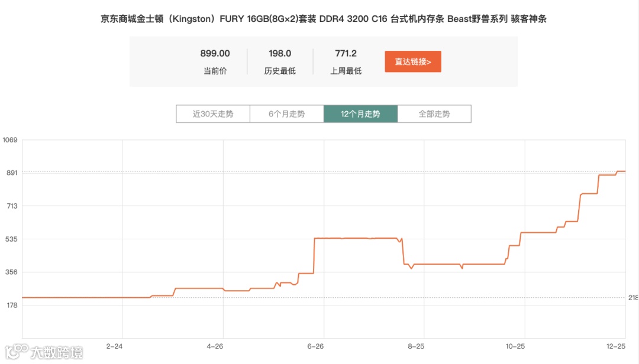Select the 12个月走势 tab
639x364 pixels.
click(x=361, y=114)
